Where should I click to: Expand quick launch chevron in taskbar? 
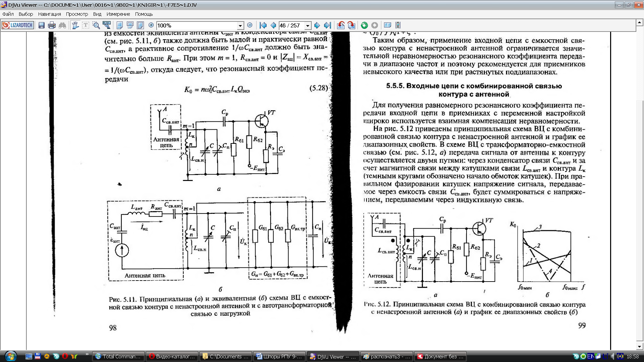[87, 354]
